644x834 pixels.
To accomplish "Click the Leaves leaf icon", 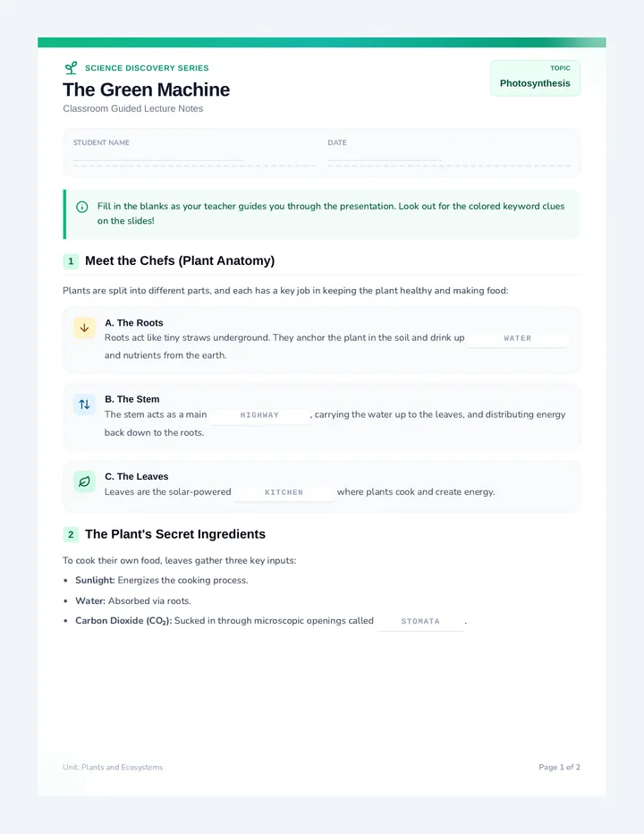I will click(85, 482).
